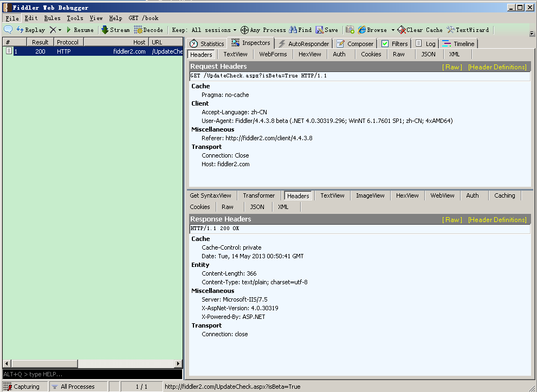Click the comment speech bubble icon
Viewport: 537px width, 392px height.
8,30
